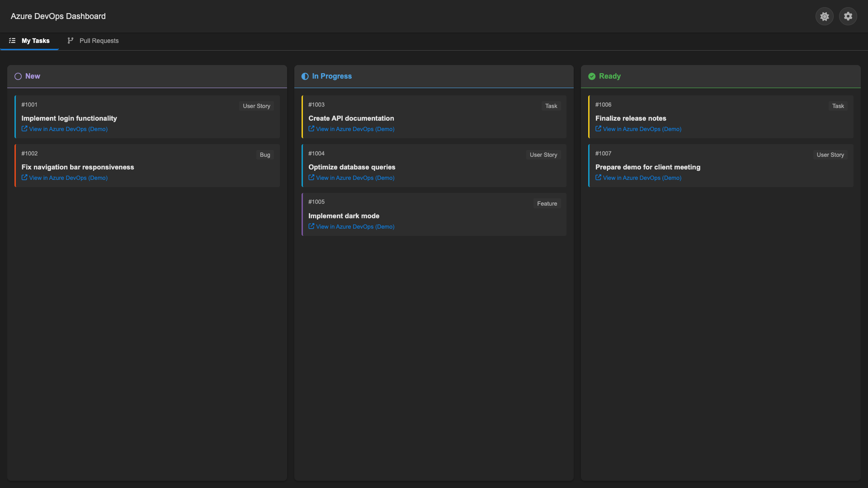View Finalize release notes in Azure DevOps
Screen dimensions: 868x488
[x=638, y=129]
